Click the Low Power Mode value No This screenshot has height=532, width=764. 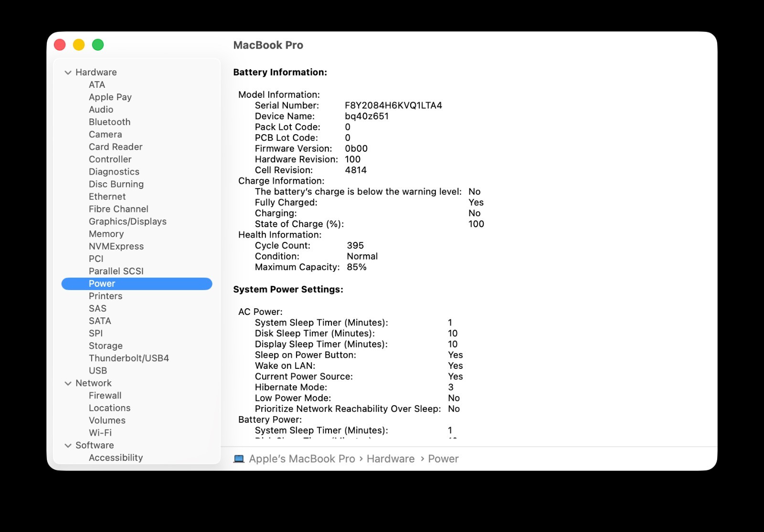coord(454,398)
